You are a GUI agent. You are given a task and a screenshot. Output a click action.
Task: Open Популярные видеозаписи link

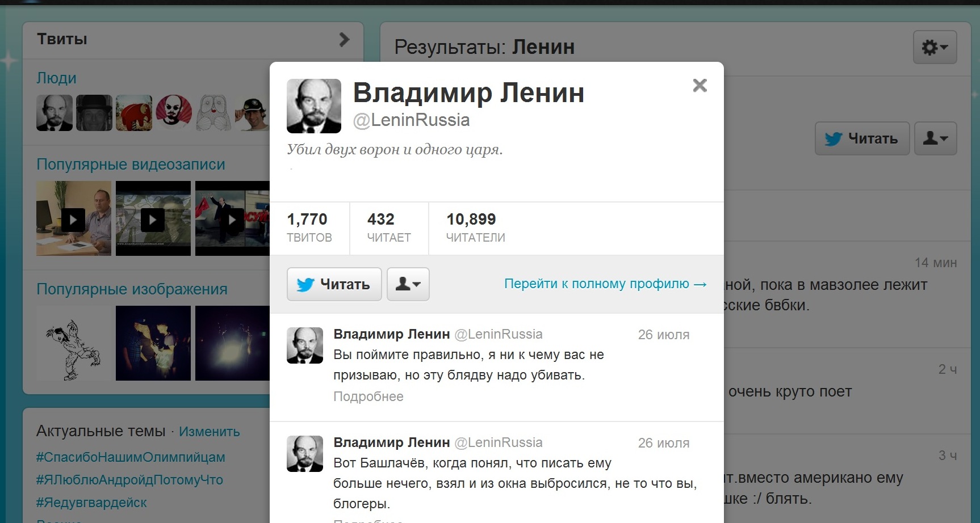[x=131, y=165]
